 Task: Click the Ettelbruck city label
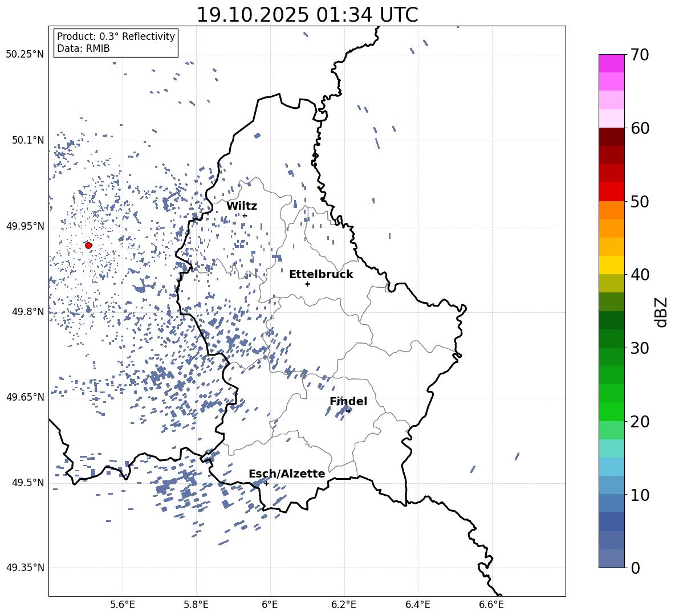(321, 275)
